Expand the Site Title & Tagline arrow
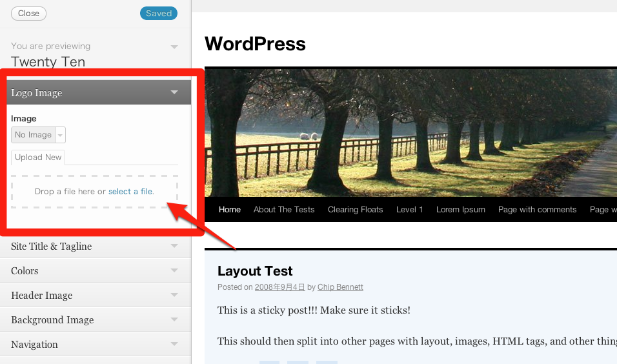Image resolution: width=617 pixels, height=364 pixels. [x=174, y=246]
